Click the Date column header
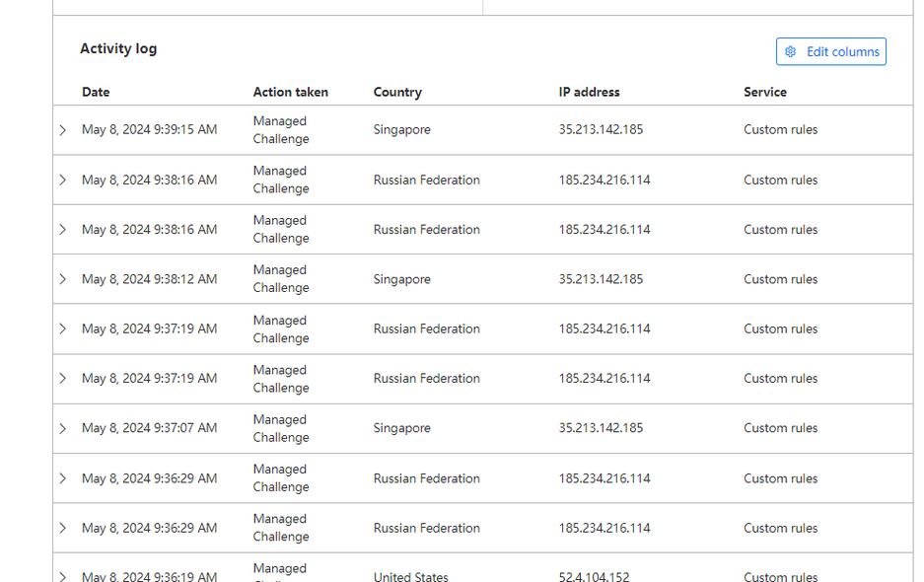 [96, 92]
